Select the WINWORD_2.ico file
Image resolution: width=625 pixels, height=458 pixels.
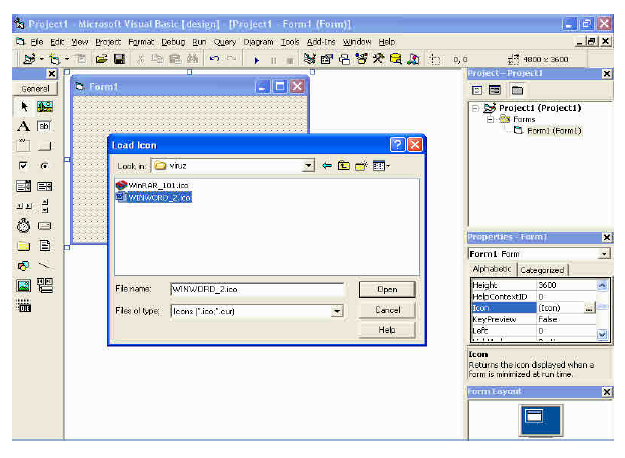click(x=154, y=197)
